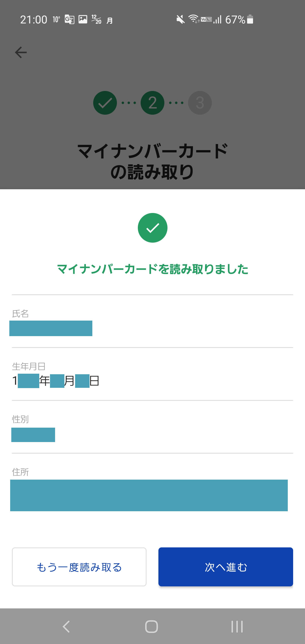Tap the gallery image notification icon

coord(83,19)
